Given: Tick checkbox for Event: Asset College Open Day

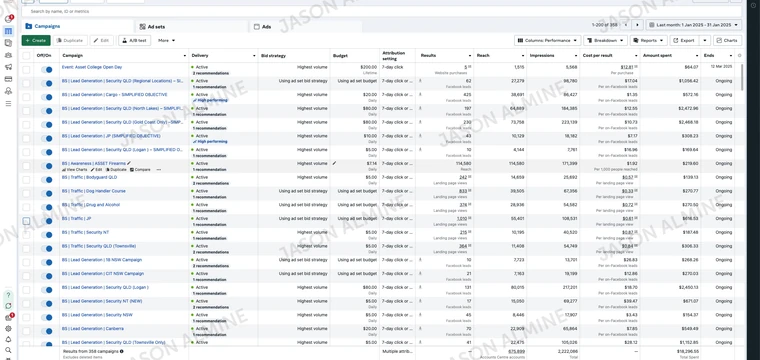Looking at the screenshot, I should (26, 70).
